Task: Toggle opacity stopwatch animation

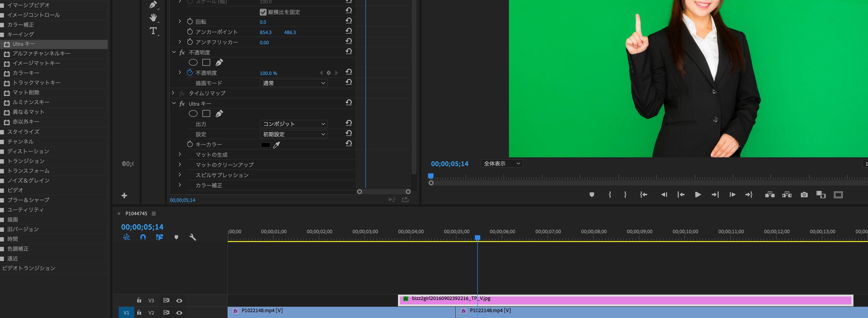Action: pos(190,73)
